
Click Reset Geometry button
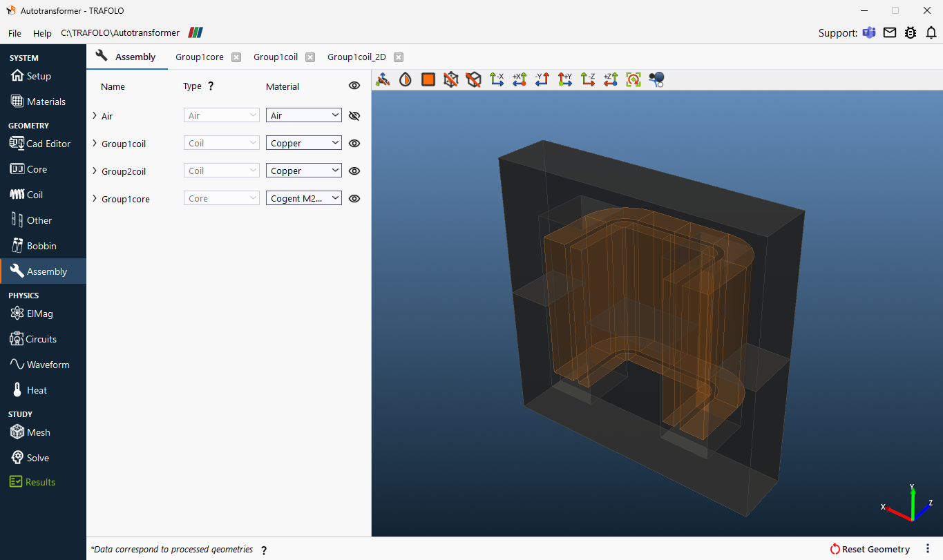(870, 549)
